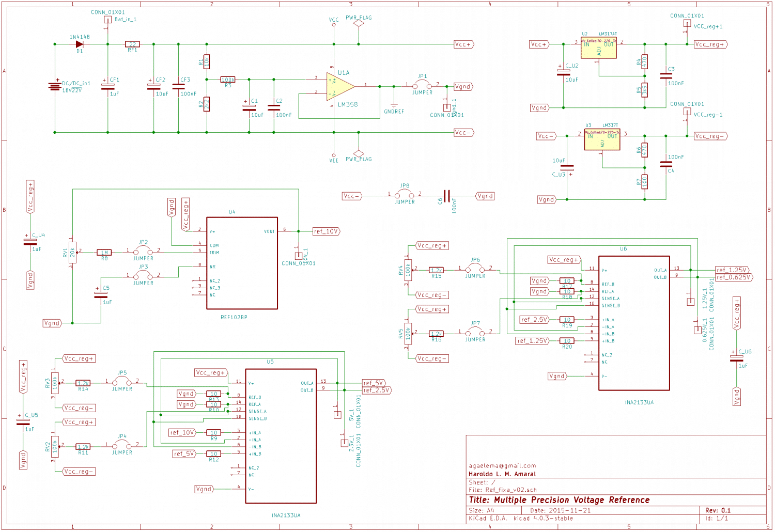775x532 pixels.
Task: Click capacitor C6 symbol
Action: point(447,196)
